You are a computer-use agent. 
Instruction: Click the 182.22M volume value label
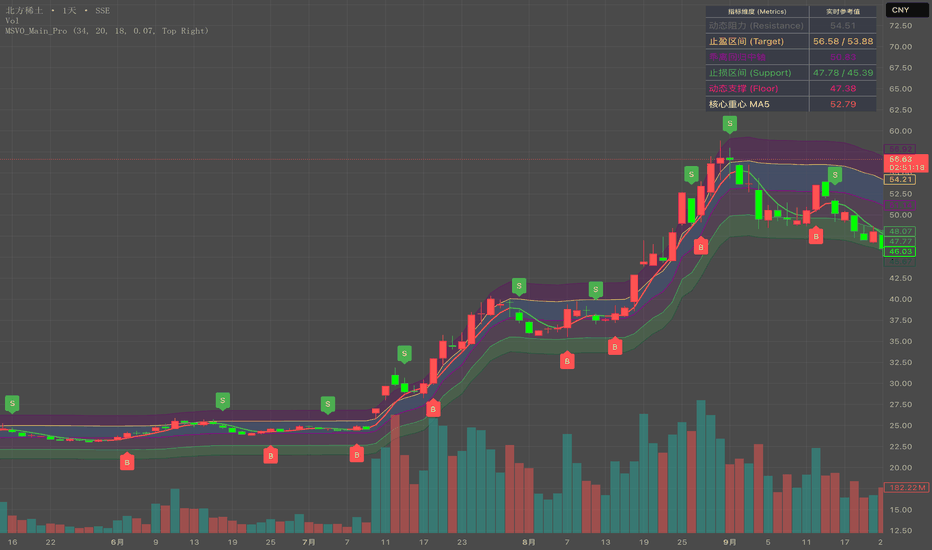point(906,488)
